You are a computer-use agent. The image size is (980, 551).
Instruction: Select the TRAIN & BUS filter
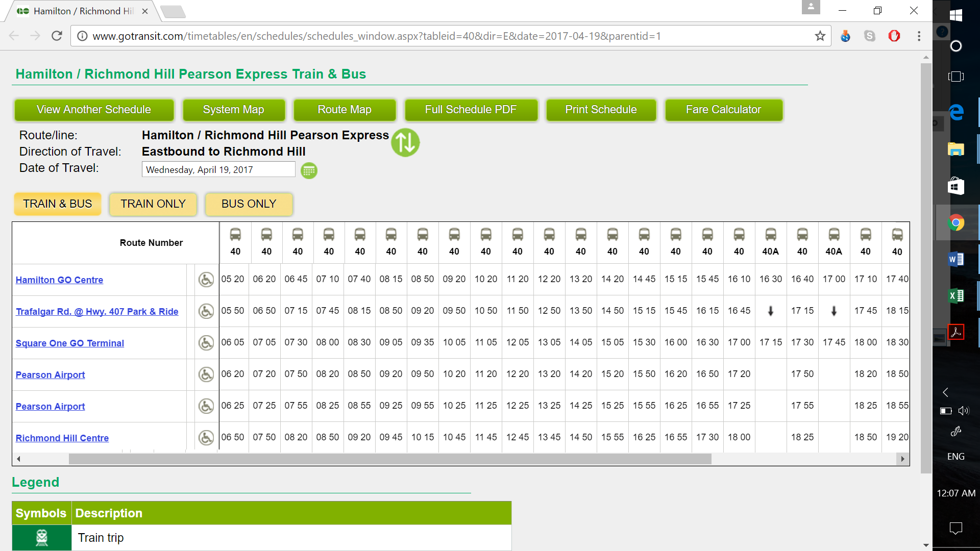tap(58, 204)
